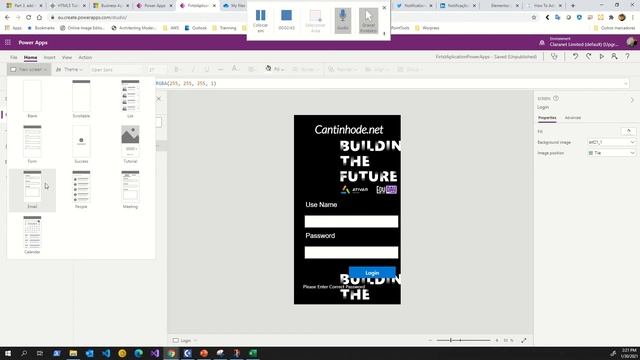
Task: Open the Image position dropdown
Action: pyautogui.click(x=611, y=153)
